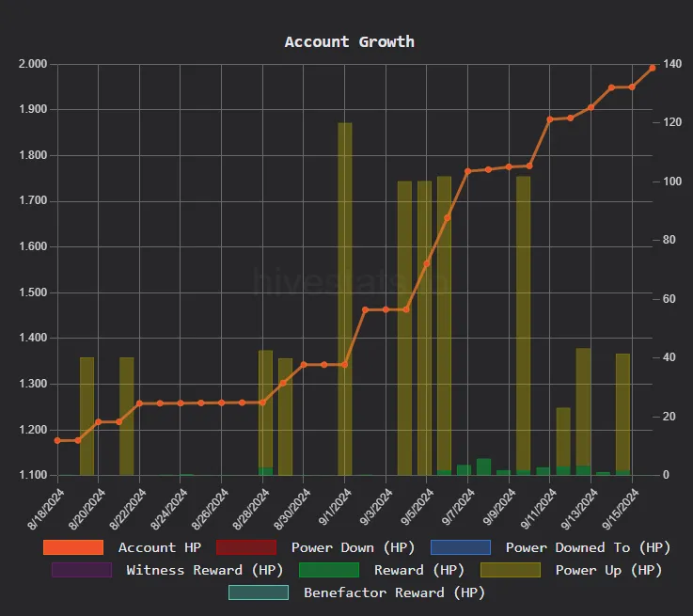Toggle Power Up (HP) olive swatch
The width and height of the screenshot is (693, 616).
[x=511, y=570]
